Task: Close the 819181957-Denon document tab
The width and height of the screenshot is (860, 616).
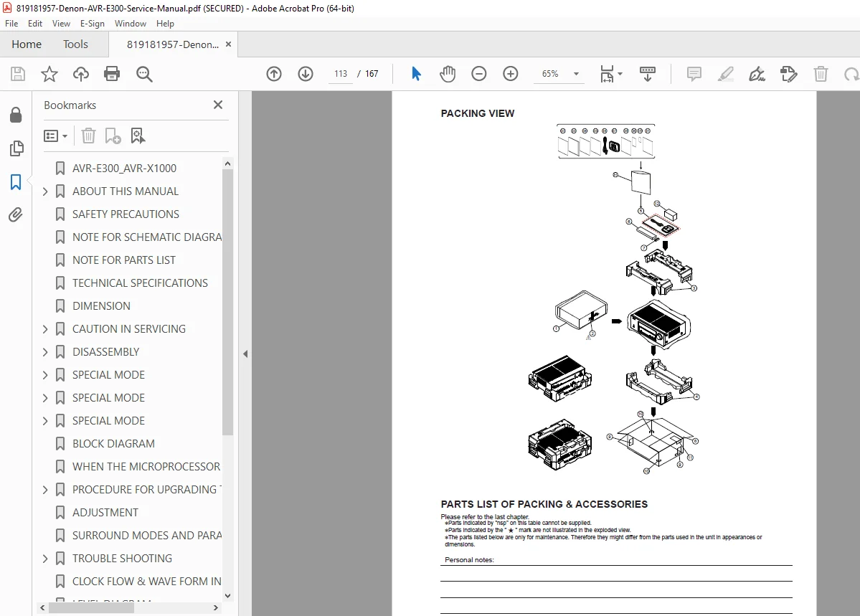Action: (x=229, y=44)
